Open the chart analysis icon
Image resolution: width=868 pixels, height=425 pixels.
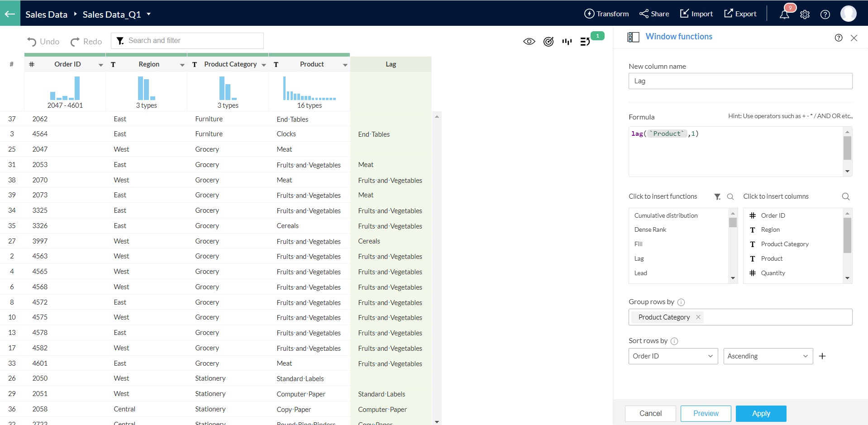coord(567,42)
